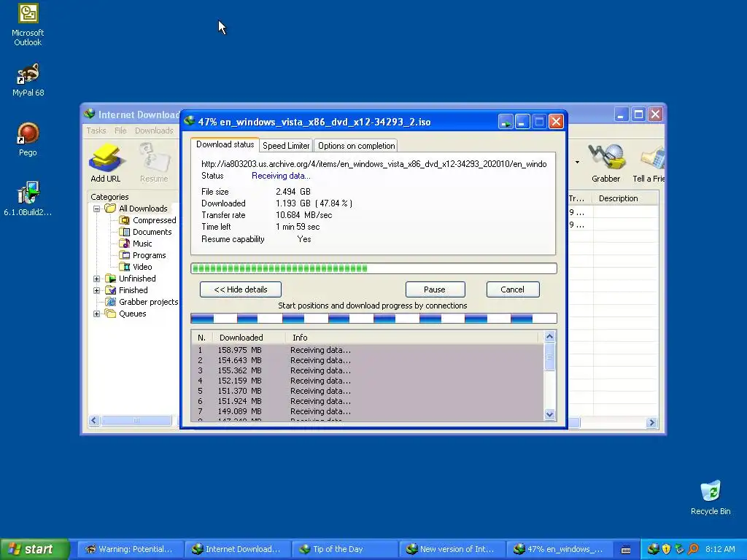Expand the Finished tree node
The image size is (747, 560).
coord(97,290)
